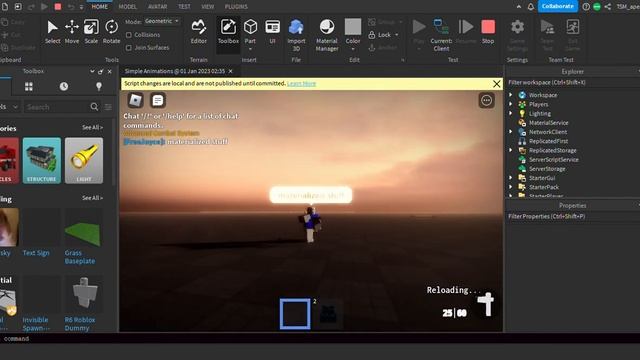Open the Terrain Editor
The image size is (640, 360).
(x=198, y=32)
